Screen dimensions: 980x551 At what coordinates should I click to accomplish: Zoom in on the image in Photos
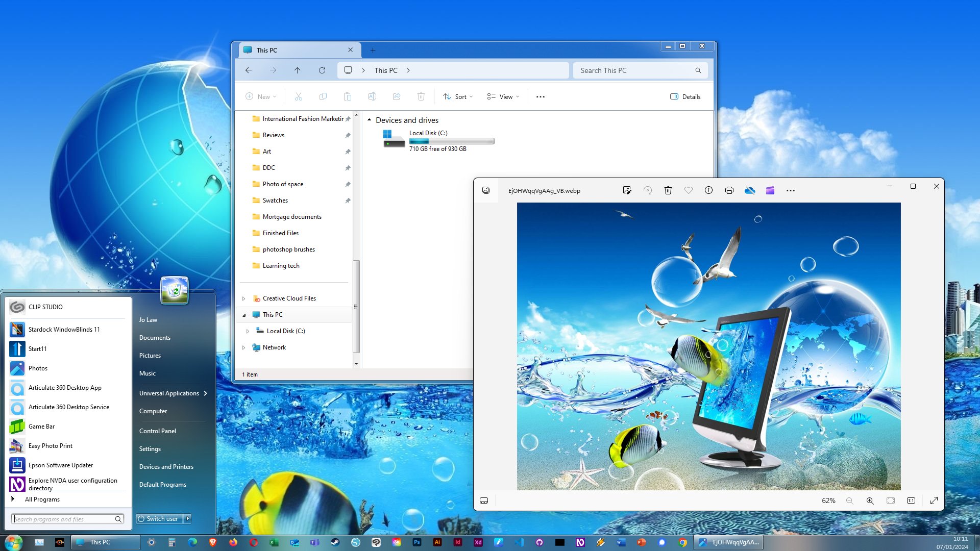pos(870,500)
